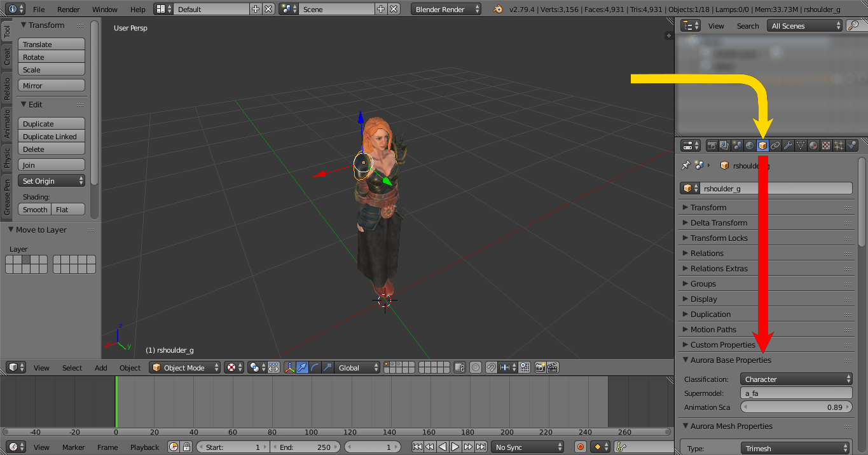Open the Material properties sphere tab

pos(814,146)
